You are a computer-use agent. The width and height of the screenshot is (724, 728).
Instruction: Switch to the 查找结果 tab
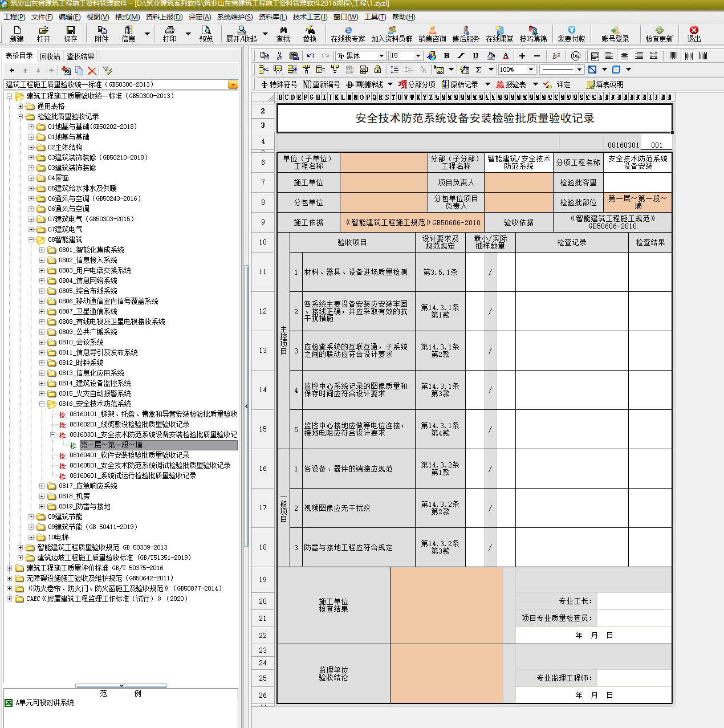point(80,56)
